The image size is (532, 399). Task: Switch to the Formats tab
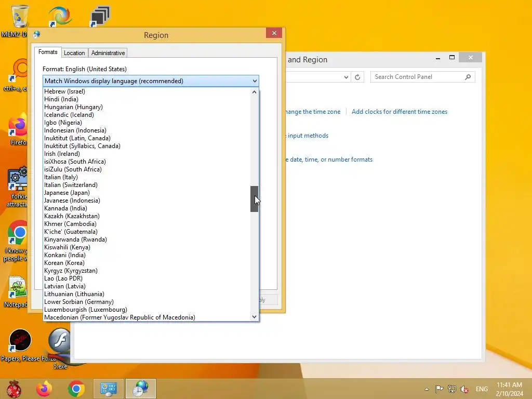pyautogui.click(x=48, y=52)
